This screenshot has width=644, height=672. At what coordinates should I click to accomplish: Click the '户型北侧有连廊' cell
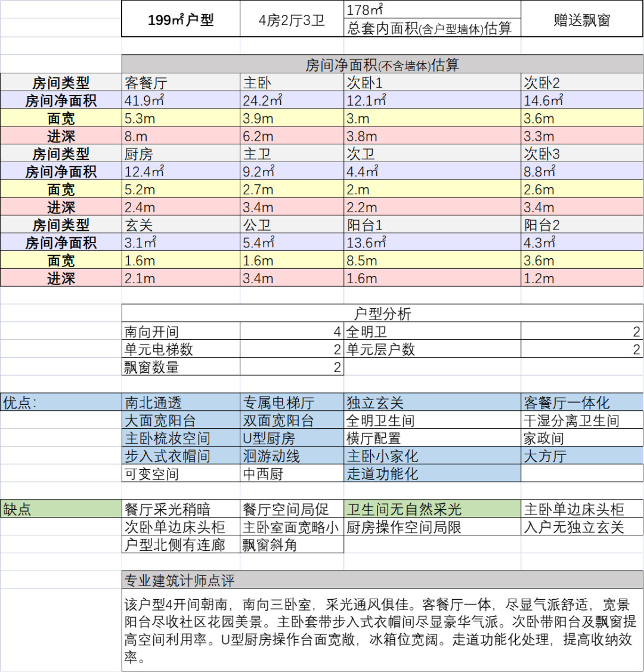coord(181,544)
